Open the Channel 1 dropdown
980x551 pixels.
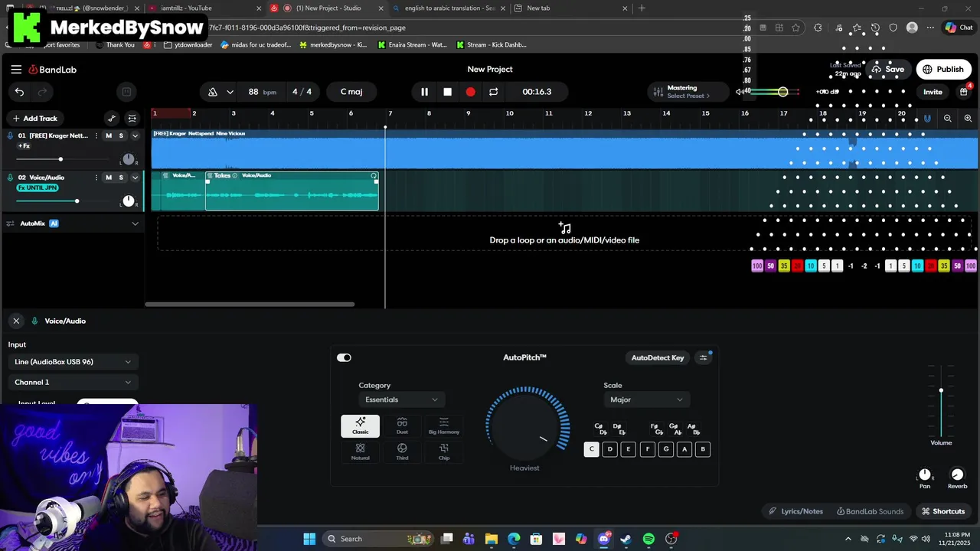click(73, 382)
